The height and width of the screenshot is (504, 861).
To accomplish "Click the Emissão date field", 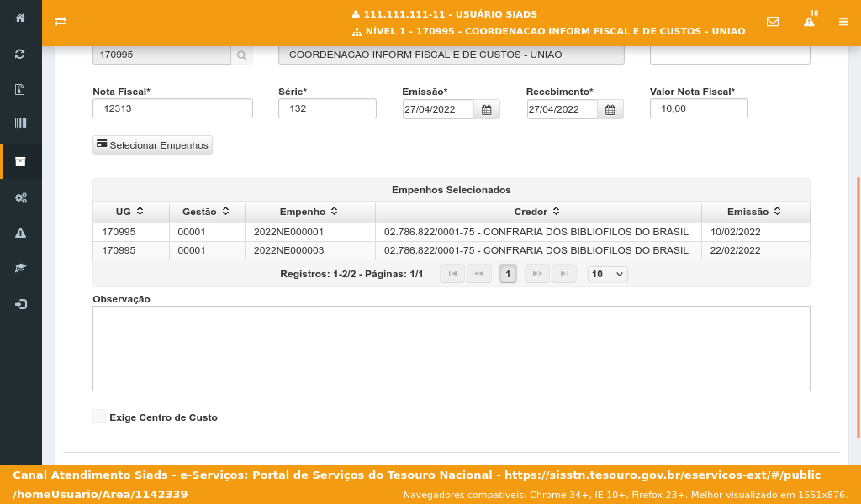I will point(438,110).
